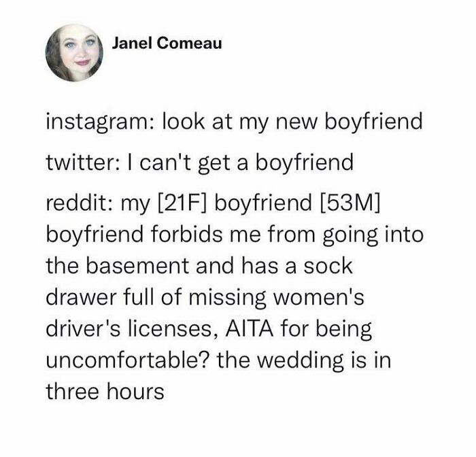Click the word "twitter:" in the post

click(x=78, y=163)
